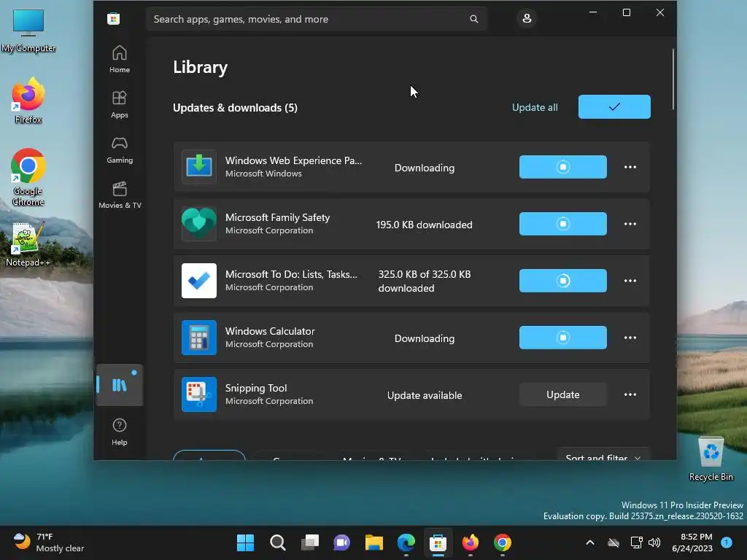Open the user account profile icon
Screen dimensions: 747x560
coord(527,18)
